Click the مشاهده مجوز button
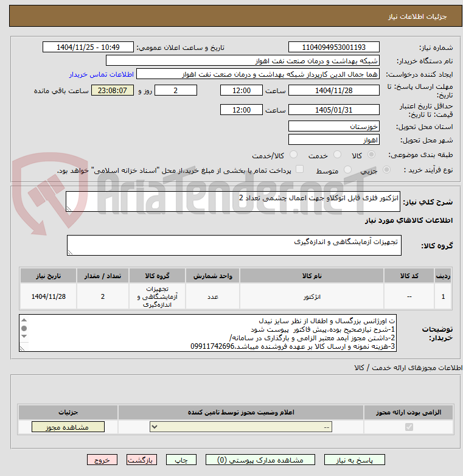 tap(68, 427)
